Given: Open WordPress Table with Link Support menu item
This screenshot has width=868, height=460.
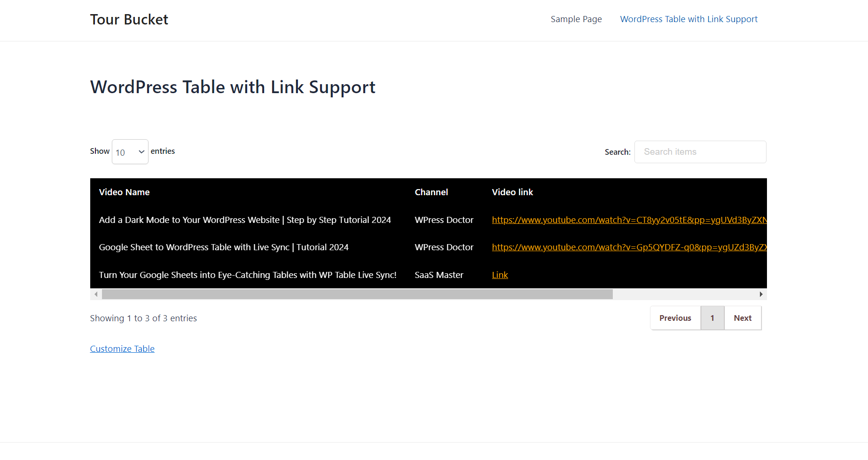Looking at the screenshot, I should tap(688, 19).
